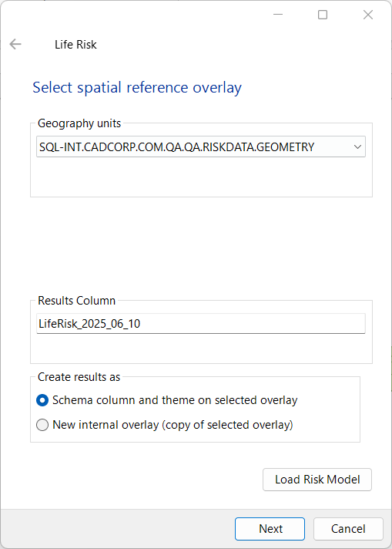Image resolution: width=392 pixels, height=549 pixels.
Task: Select New internal overlay radio button
Action: click(x=42, y=425)
